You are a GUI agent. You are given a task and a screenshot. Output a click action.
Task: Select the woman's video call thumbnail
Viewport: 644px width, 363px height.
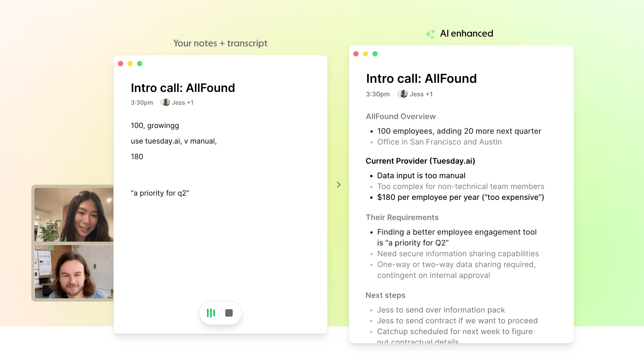(74, 215)
